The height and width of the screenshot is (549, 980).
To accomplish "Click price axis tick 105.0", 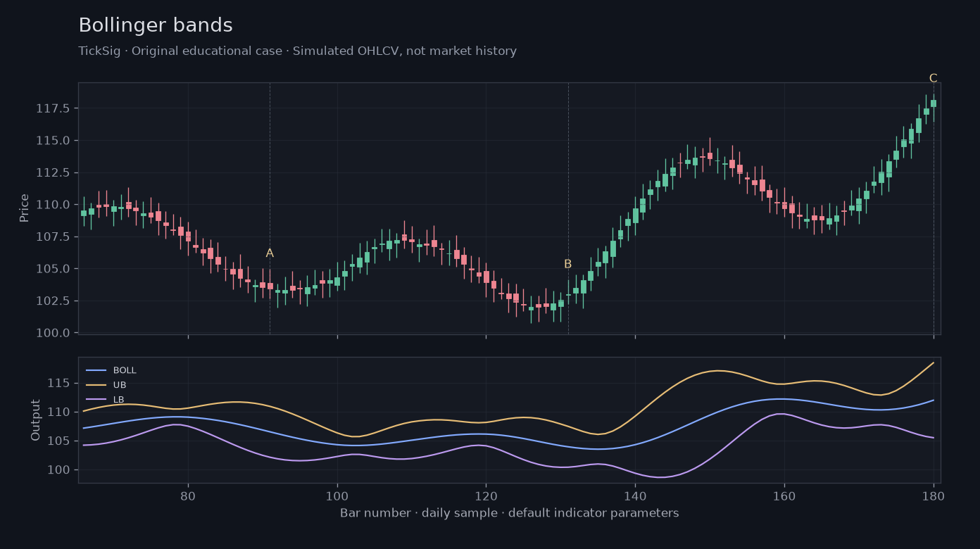I will [x=53, y=269].
